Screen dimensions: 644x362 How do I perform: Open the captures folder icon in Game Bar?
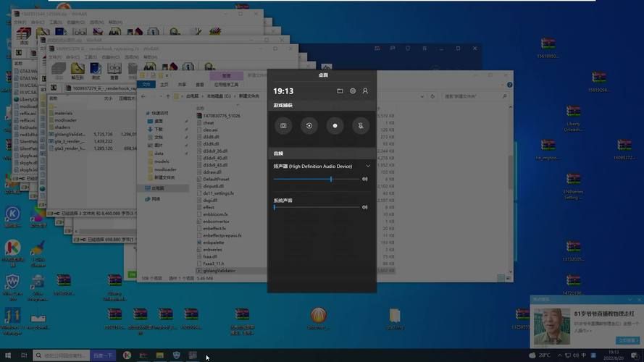point(340,91)
